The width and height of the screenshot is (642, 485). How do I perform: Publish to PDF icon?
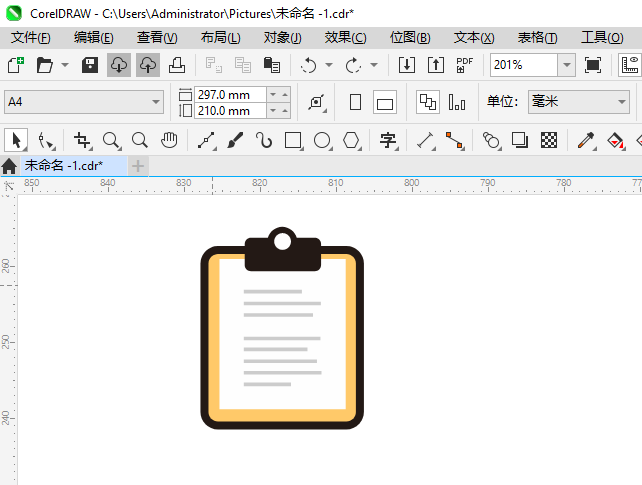point(465,65)
